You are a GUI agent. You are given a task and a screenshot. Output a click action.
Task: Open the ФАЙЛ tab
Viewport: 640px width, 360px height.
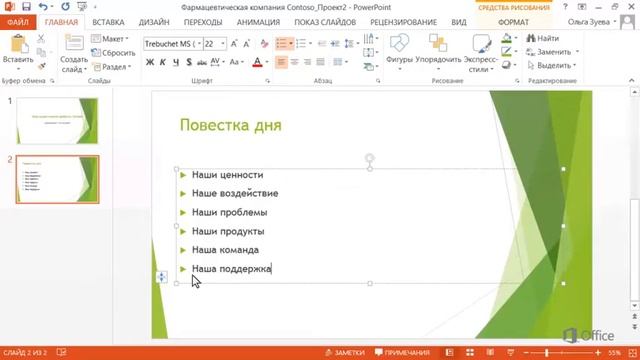(x=18, y=22)
